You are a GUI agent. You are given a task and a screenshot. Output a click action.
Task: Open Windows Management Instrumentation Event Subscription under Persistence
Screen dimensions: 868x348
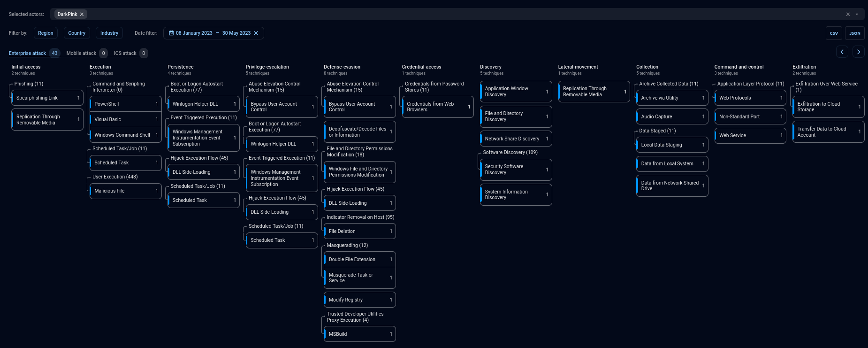point(204,138)
